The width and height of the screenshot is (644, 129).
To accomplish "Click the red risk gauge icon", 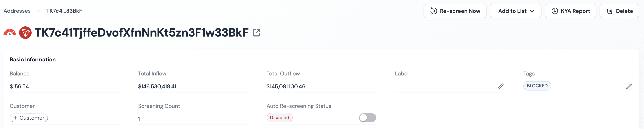I will coord(10,33).
